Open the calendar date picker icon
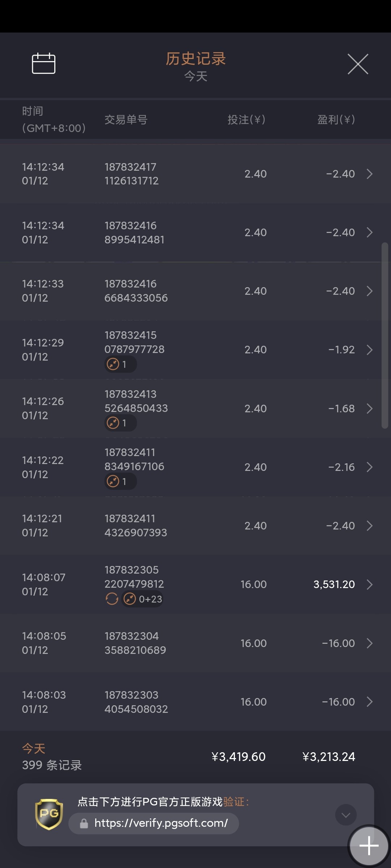This screenshot has width=391, height=868. (43, 64)
